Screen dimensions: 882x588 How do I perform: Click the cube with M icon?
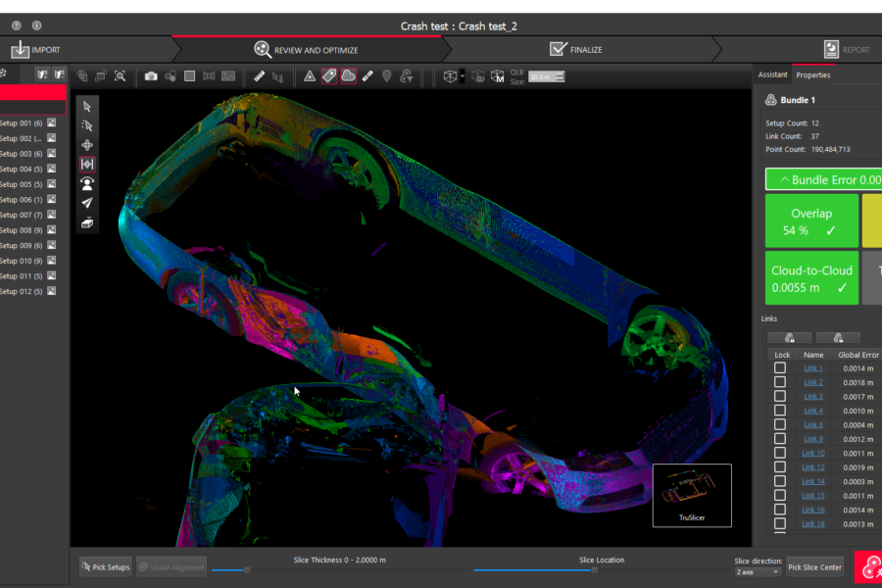(x=497, y=76)
